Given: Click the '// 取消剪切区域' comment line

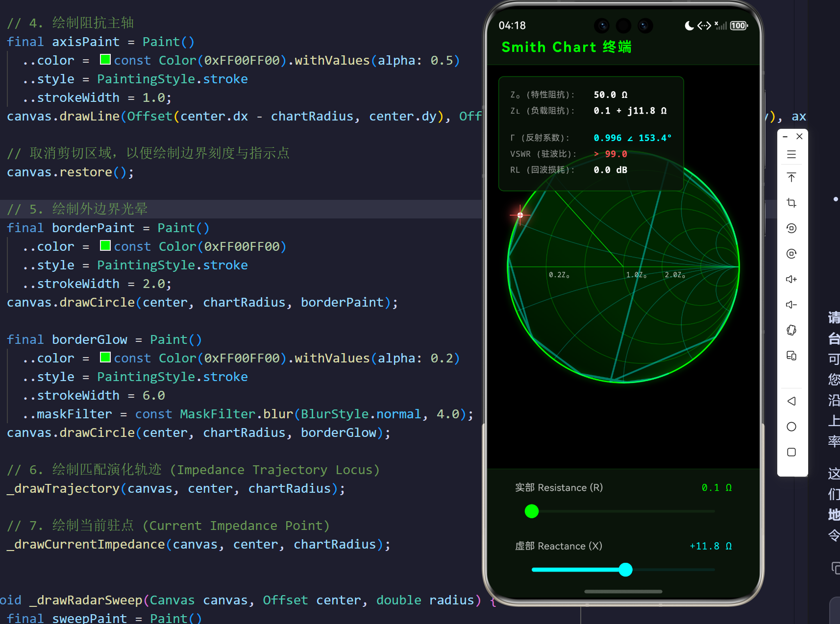Looking at the screenshot, I should point(148,153).
